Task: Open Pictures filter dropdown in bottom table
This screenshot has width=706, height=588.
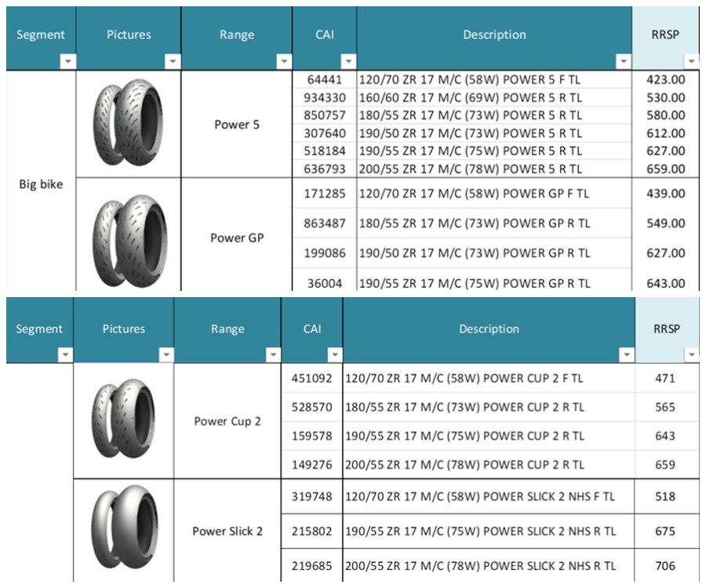Action: (166, 355)
